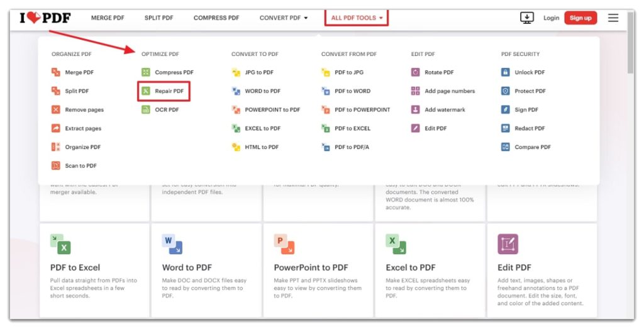Click the iLovePDF logo
This screenshot has width=644, height=329.
tap(45, 18)
